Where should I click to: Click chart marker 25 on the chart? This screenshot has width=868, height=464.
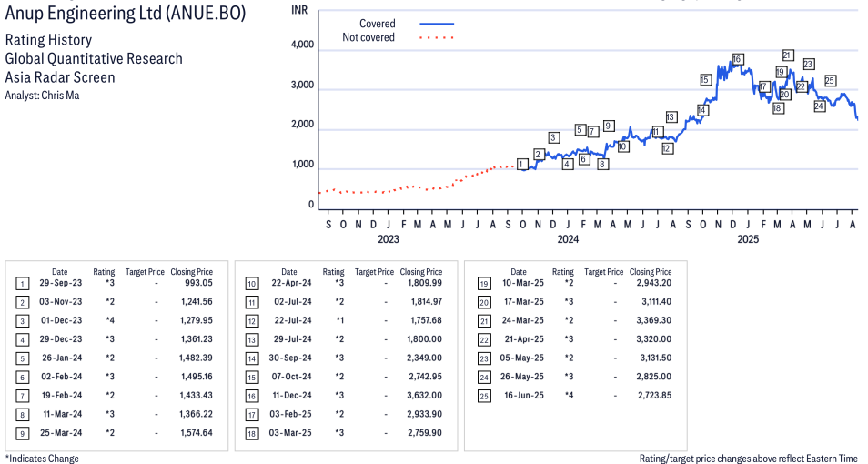pyautogui.click(x=830, y=81)
